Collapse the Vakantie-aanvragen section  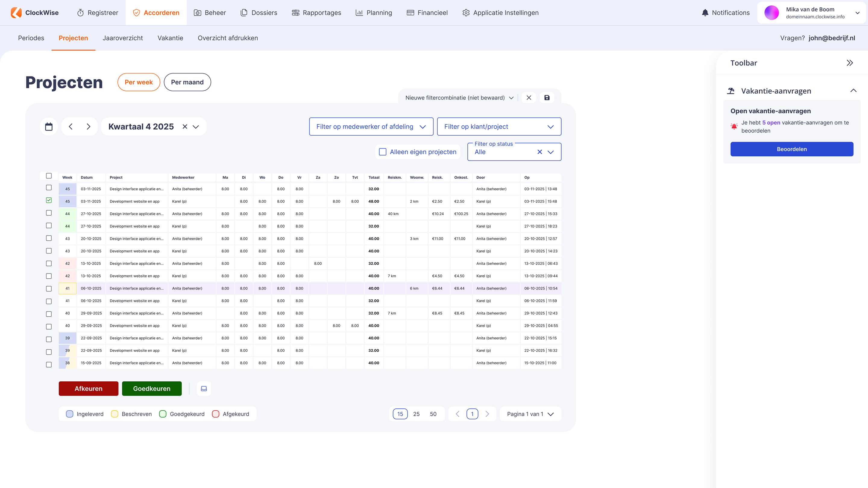click(x=853, y=91)
